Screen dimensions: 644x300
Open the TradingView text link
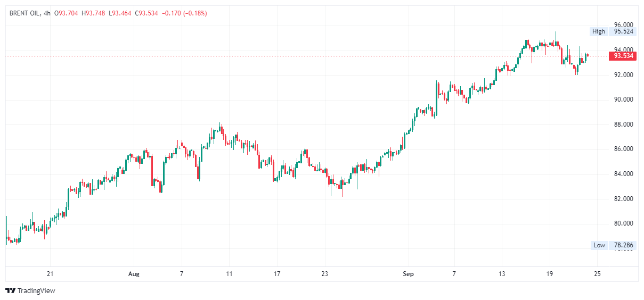click(36, 291)
